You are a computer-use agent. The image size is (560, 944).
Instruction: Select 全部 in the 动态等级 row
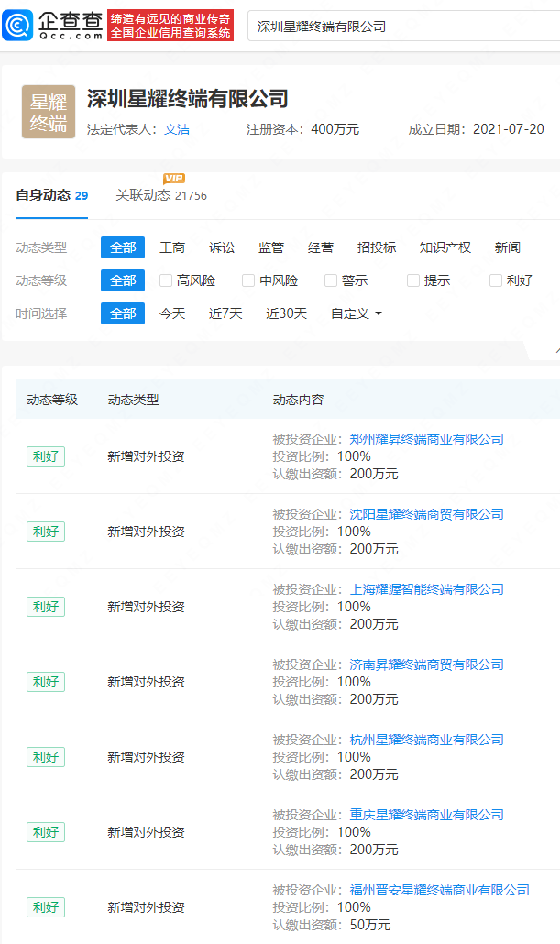[123, 280]
